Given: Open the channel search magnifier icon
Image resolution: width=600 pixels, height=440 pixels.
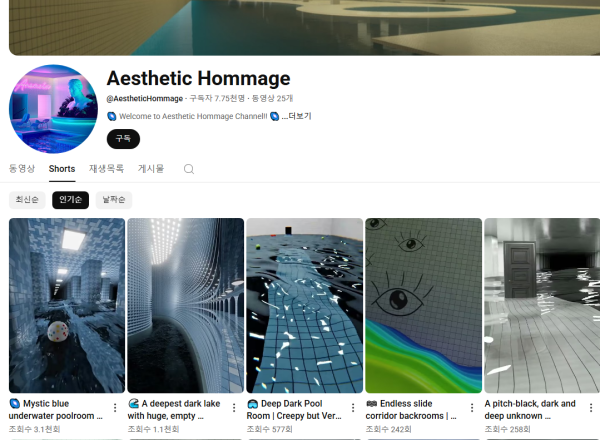Looking at the screenshot, I should point(189,169).
